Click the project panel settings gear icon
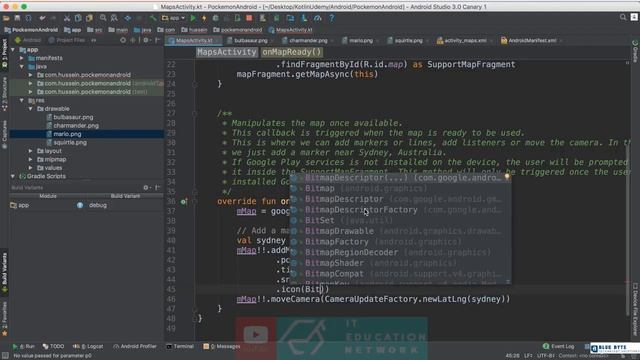 point(146,40)
